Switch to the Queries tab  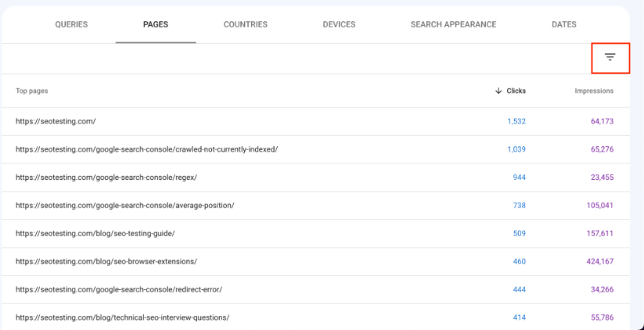[71, 24]
